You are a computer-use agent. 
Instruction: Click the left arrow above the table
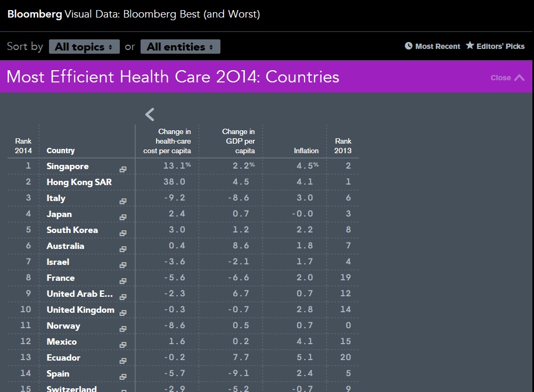150,114
